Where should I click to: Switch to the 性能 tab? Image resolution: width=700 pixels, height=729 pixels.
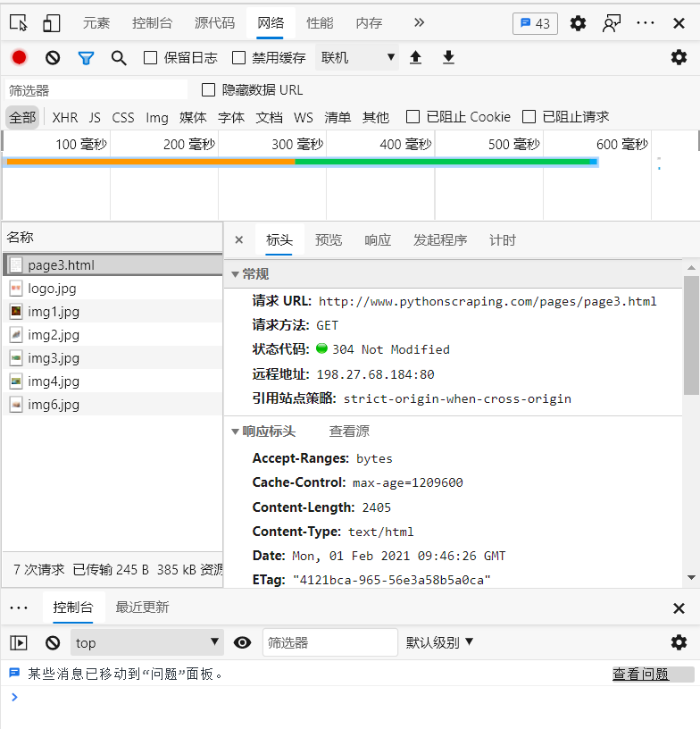point(320,23)
